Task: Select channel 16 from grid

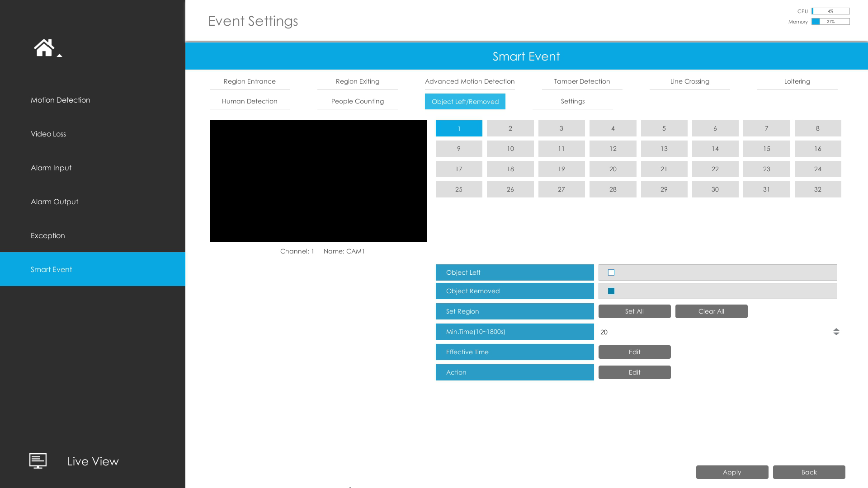Action: click(x=817, y=148)
